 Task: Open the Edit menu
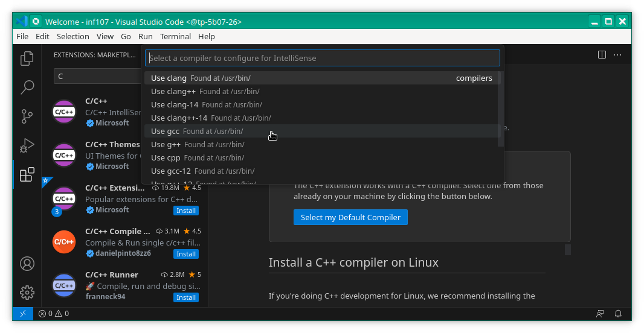[42, 37]
